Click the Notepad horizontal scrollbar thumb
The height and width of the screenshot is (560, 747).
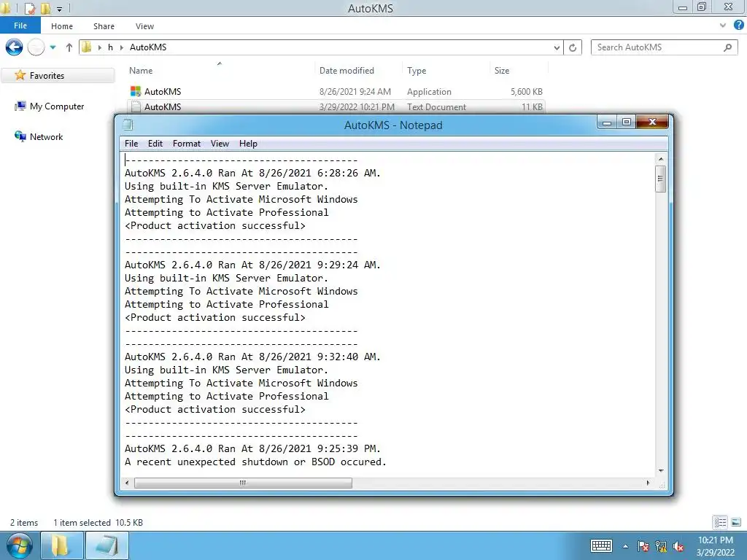243,483
